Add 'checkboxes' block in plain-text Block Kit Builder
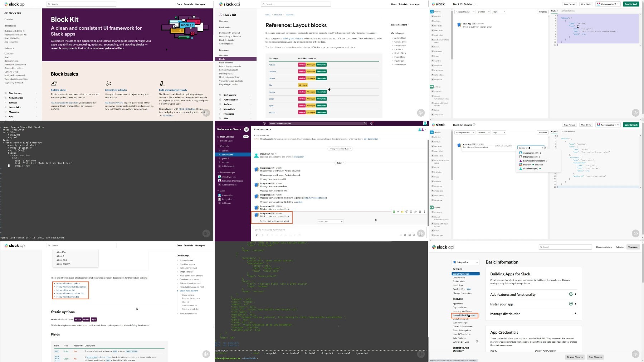 (432, 70)
